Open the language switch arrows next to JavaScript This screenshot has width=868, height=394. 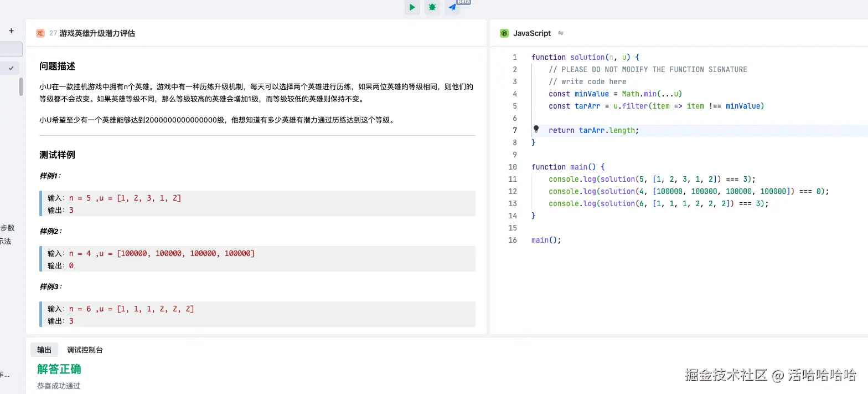pyautogui.click(x=561, y=33)
